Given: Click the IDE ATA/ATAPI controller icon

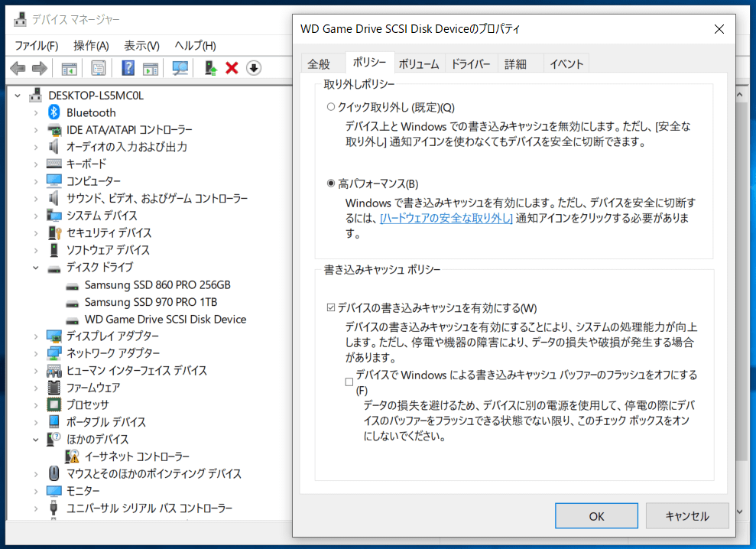Looking at the screenshot, I should tap(54, 130).
